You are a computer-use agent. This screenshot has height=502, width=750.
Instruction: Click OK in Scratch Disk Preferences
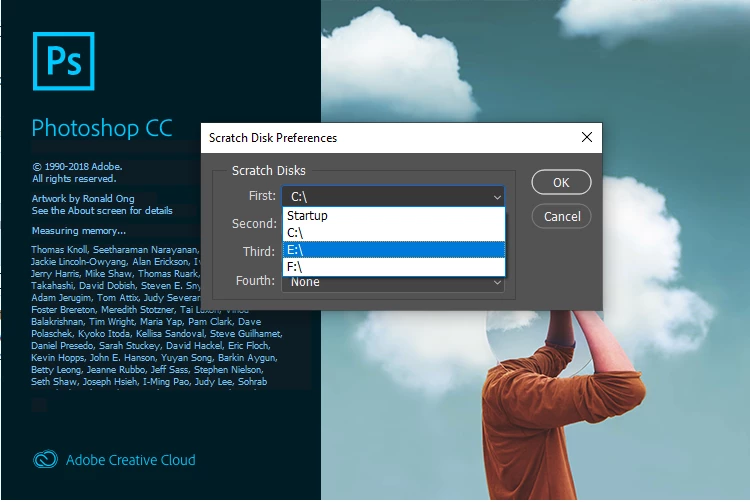(561, 182)
